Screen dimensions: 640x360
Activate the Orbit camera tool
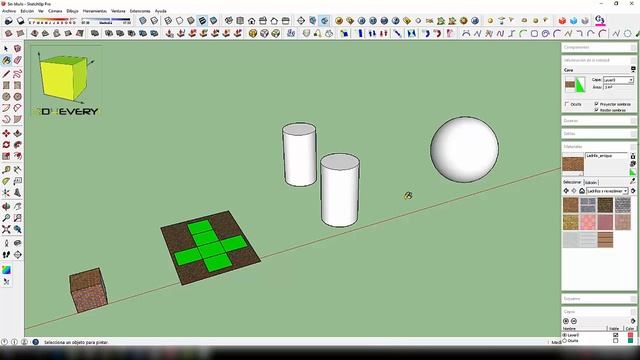(x=6, y=207)
